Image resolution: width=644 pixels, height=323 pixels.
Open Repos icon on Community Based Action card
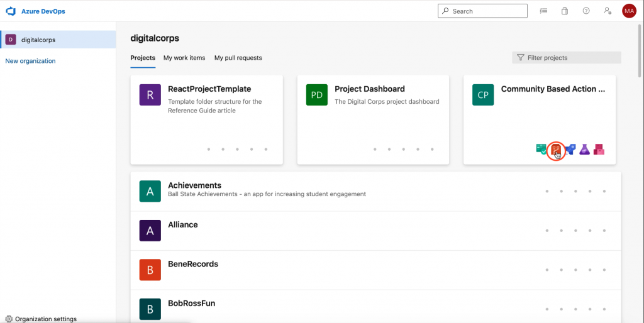pos(556,149)
